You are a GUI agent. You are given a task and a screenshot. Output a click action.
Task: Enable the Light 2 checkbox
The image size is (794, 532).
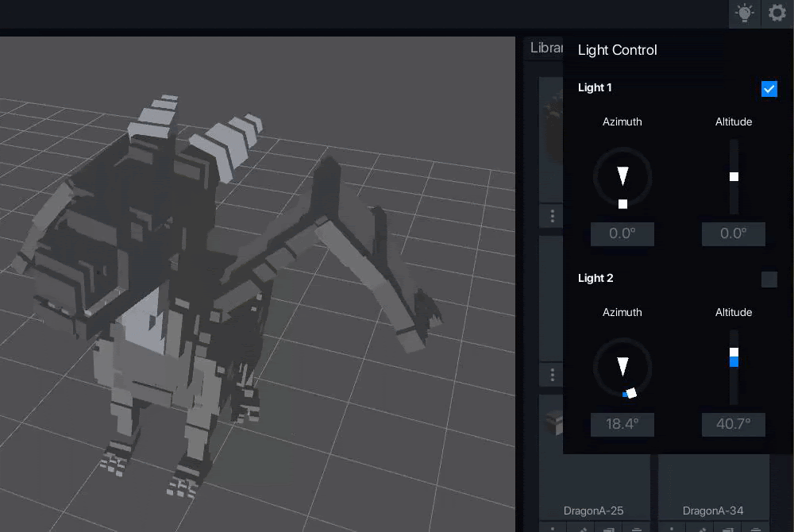pos(769,279)
